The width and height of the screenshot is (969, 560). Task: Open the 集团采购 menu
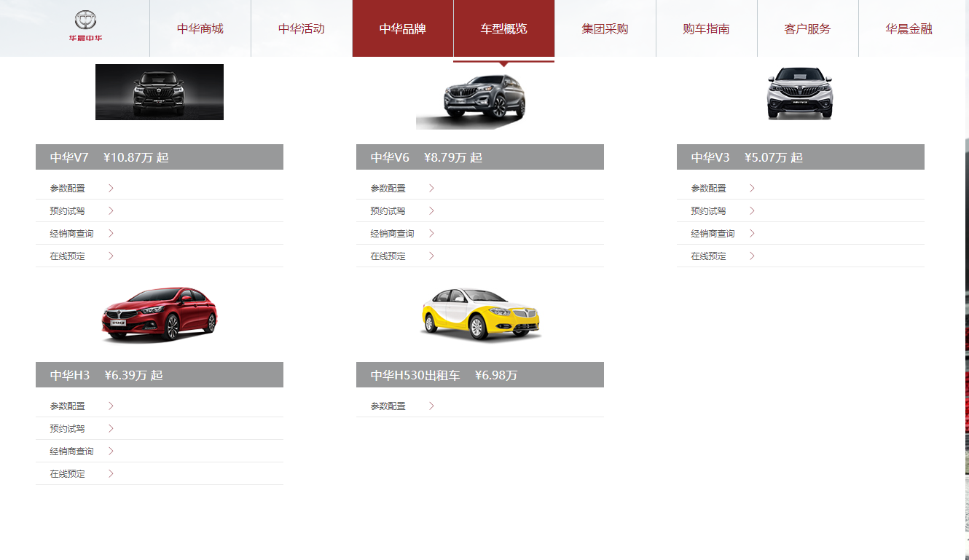click(605, 29)
